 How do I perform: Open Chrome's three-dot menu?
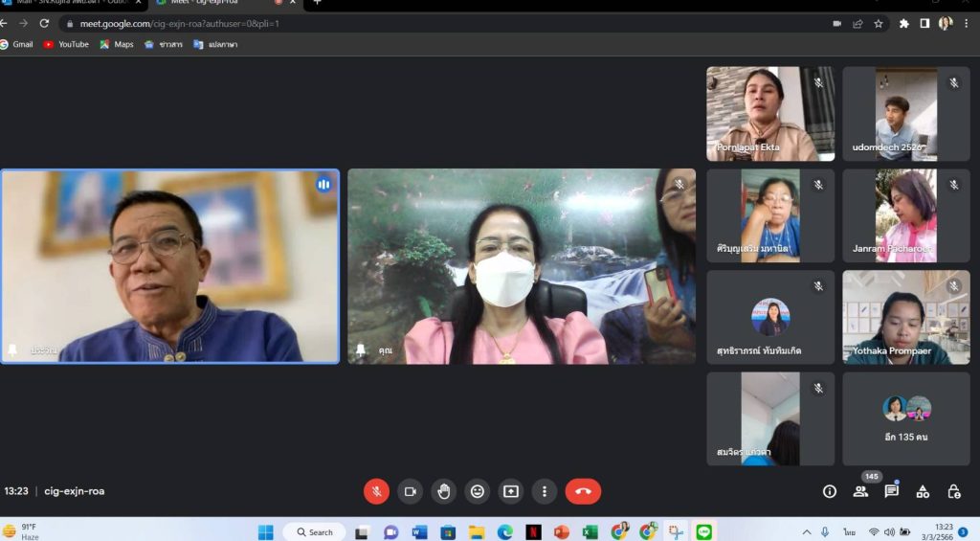(967, 24)
